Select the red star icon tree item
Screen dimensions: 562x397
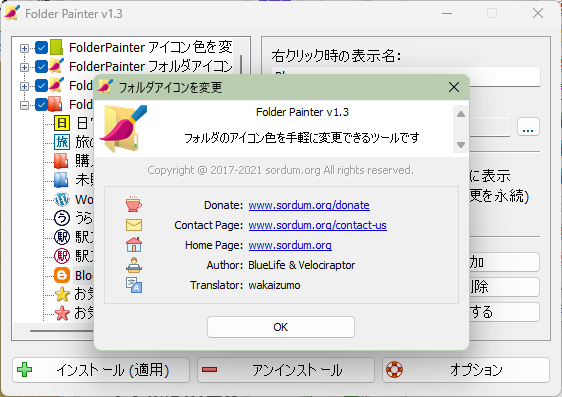(x=62, y=313)
